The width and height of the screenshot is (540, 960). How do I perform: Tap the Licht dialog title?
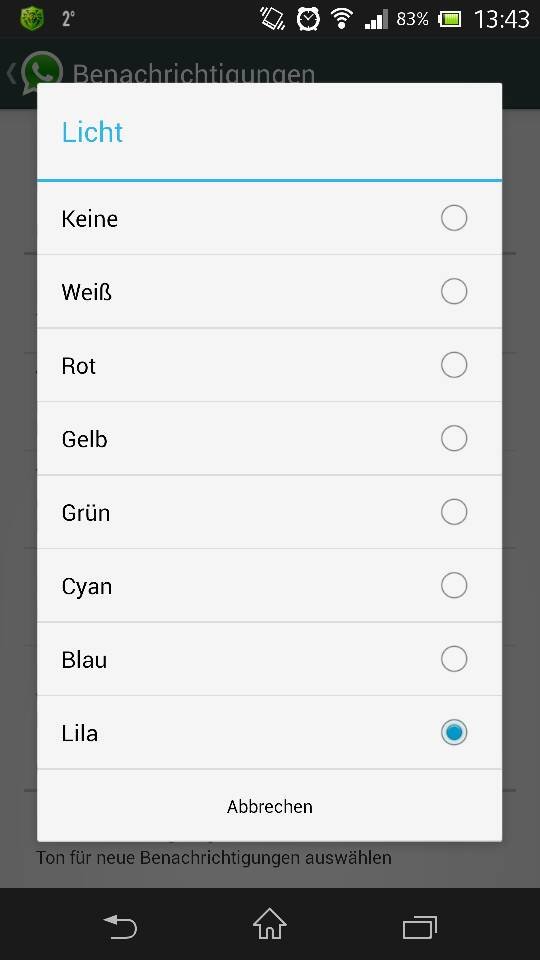92,132
